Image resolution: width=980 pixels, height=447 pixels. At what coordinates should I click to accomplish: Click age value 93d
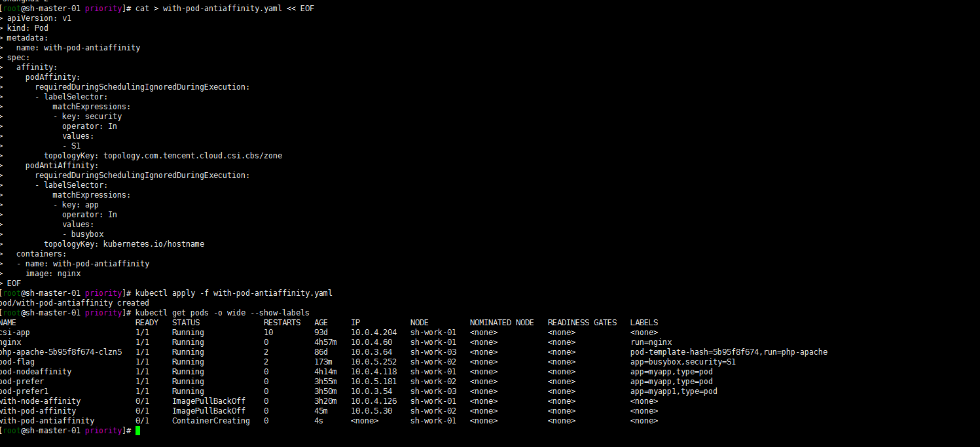[x=321, y=332]
